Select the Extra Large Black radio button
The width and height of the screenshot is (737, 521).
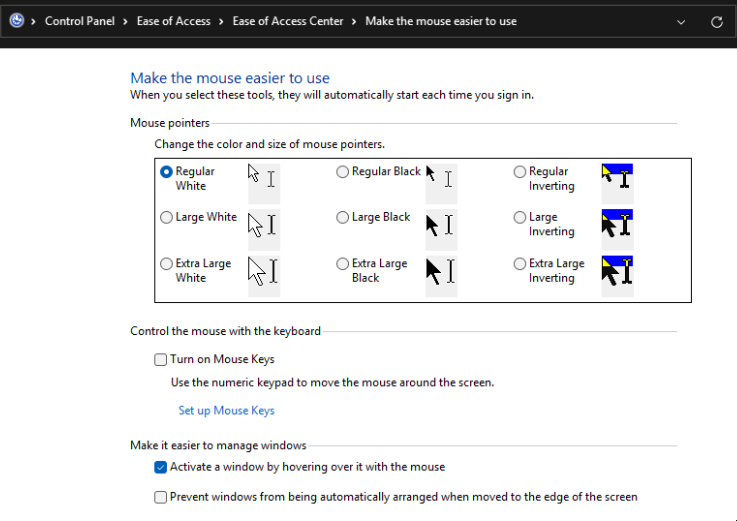(x=343, y=264)
